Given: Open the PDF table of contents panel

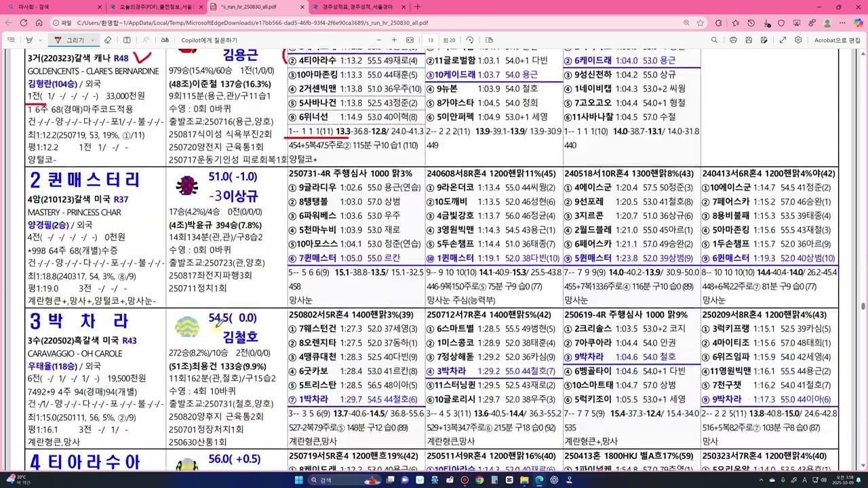Looking at the screenshot, I should pyautogui.click(x=11, y=40).
